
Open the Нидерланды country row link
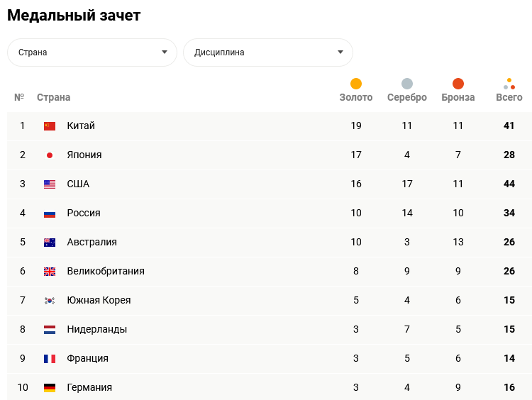(x=97, y=329)
